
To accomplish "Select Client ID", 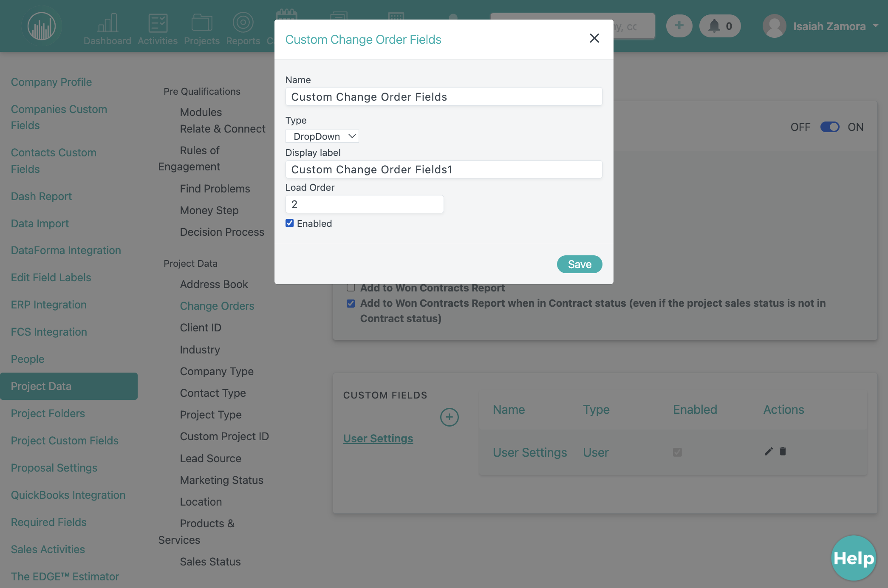I will point(201,328).
